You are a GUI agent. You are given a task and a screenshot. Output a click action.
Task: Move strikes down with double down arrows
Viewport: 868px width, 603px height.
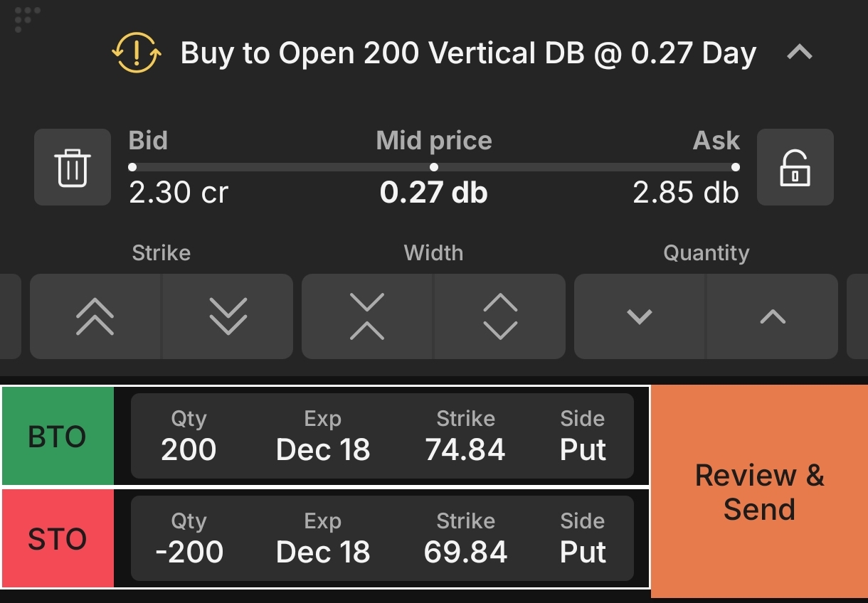[x=228, y=316]
